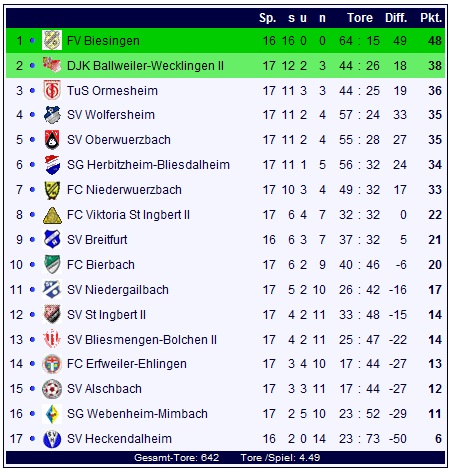
Task: Select the FC Bierbach green shield crest
Action: [52, 264]
